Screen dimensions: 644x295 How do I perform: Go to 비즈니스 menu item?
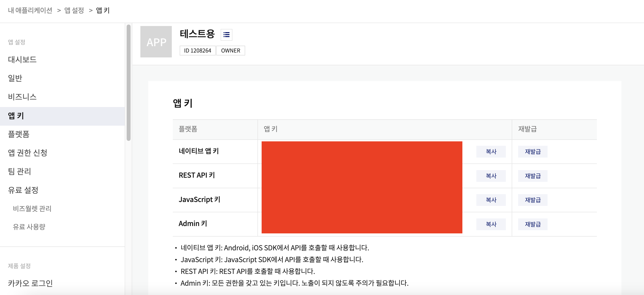22,97
